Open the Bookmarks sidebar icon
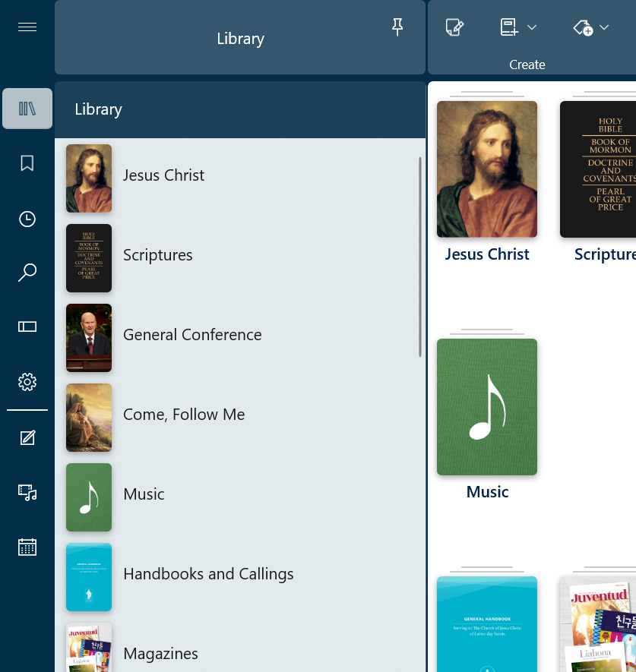636x672 pixels. [27, 163]
